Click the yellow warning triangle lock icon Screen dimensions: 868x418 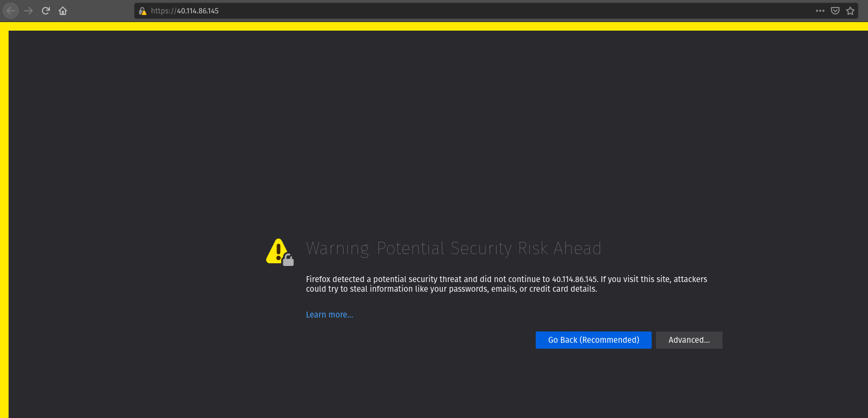[280, 252]
